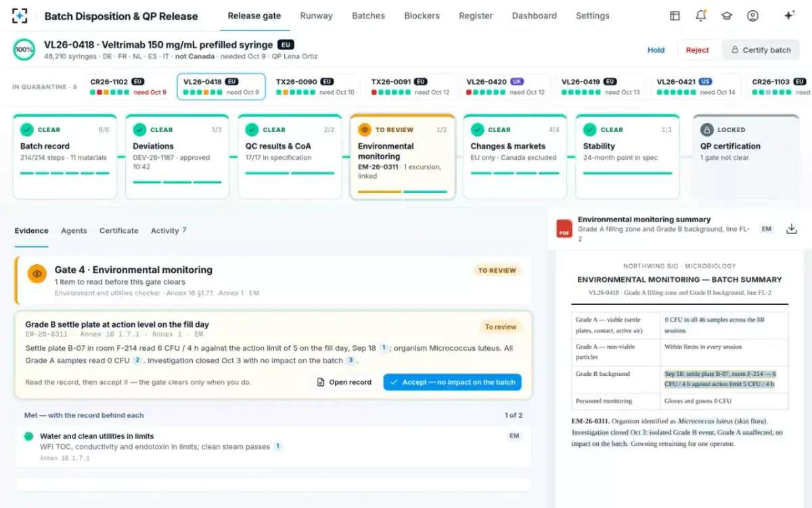Image resolution: width=812 pixels, height=508 pixels.
Task: Select the Agents sub-tab
Action: point(74,230)
